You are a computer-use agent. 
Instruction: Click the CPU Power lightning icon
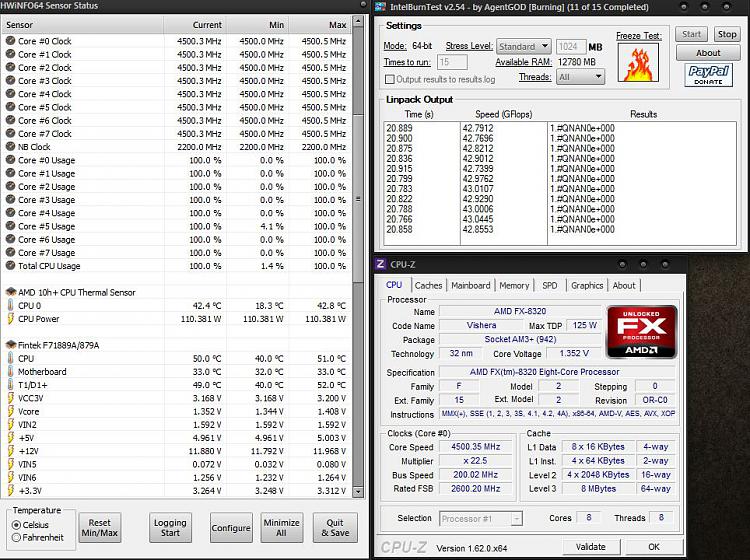click(11, 319)
